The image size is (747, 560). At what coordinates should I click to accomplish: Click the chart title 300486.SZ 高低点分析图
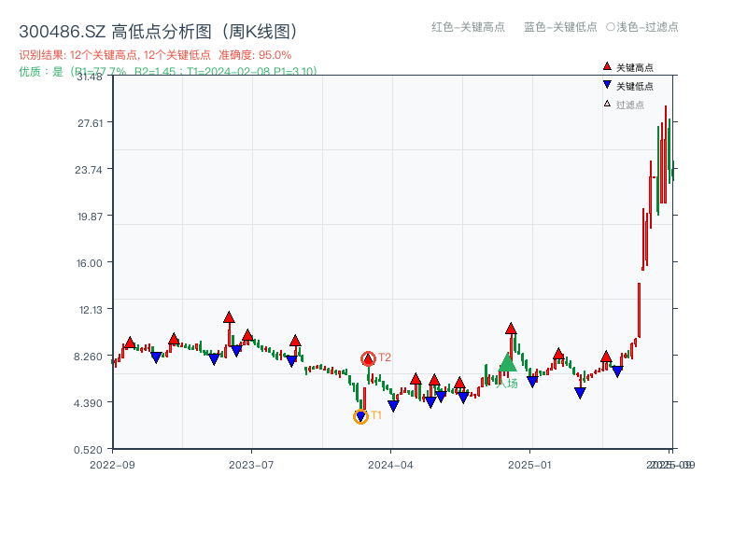(x=158, y=32)
